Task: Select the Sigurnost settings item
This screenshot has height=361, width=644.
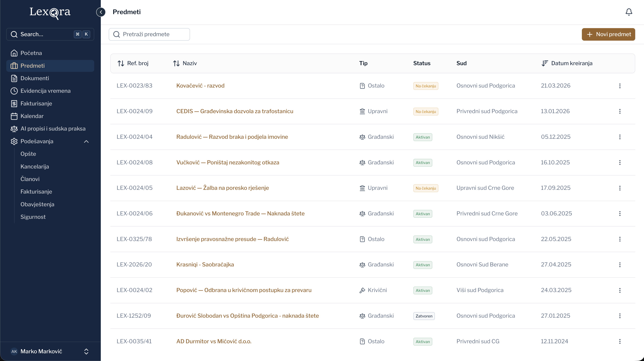Action: 33,217
